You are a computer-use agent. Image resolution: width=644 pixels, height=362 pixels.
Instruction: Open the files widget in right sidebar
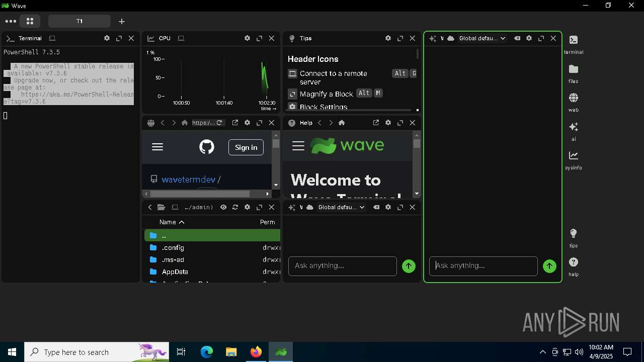(x=574, y=73)
